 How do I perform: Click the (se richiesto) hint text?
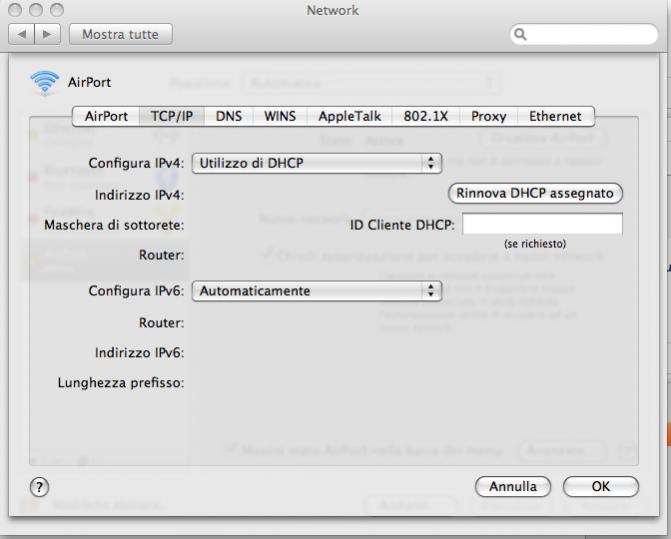[x=535, y=244]
